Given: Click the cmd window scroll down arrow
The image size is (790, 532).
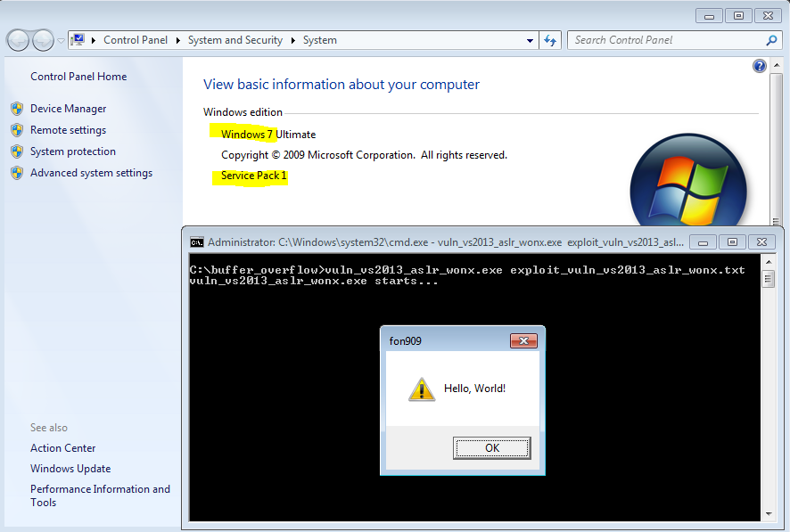Looking at the screenshot, I should pyautogui.click(x=769, y=514).
